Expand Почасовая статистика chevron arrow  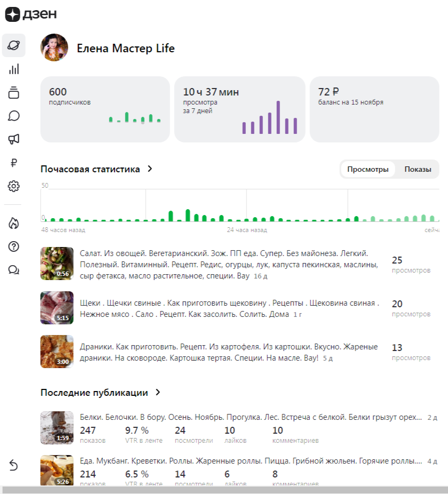(150, 169)
